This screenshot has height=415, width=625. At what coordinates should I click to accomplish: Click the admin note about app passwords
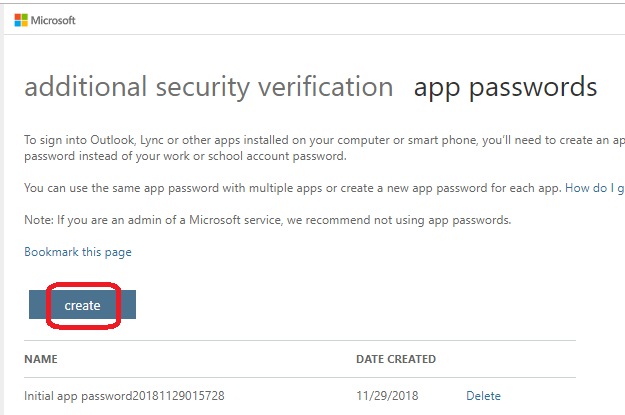pyautogui.click(x=267, y=220)
